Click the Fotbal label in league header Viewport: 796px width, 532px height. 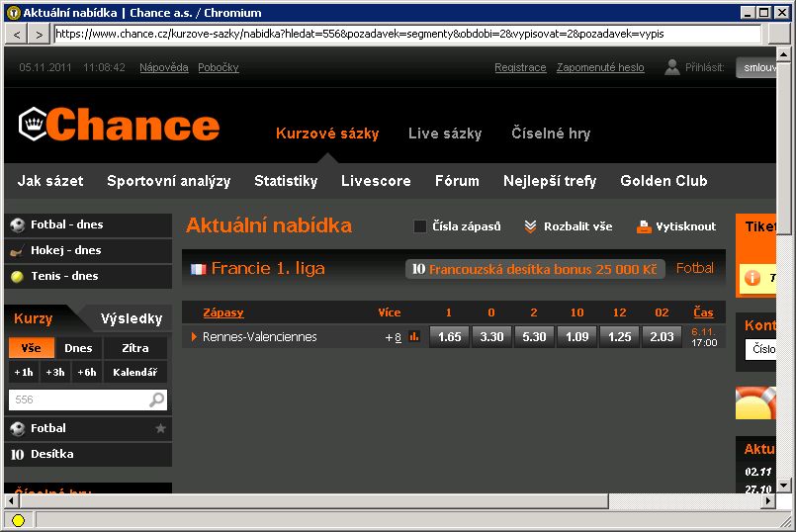click(695, 268)
